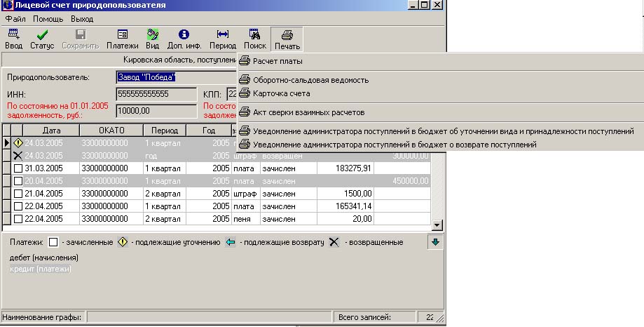Click the Печать printer icon
644x327 pixels.
click(x=287, y=35)
